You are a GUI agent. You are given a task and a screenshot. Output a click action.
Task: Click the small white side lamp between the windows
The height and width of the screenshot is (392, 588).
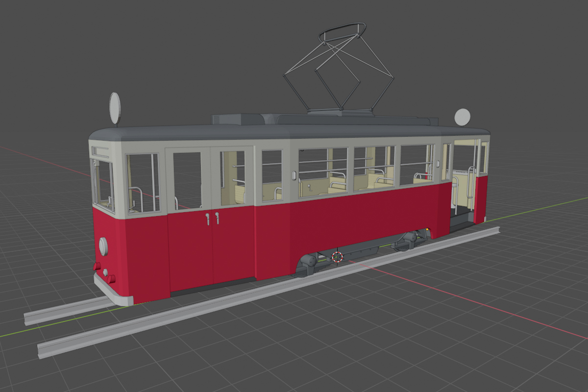coord(294,175)
